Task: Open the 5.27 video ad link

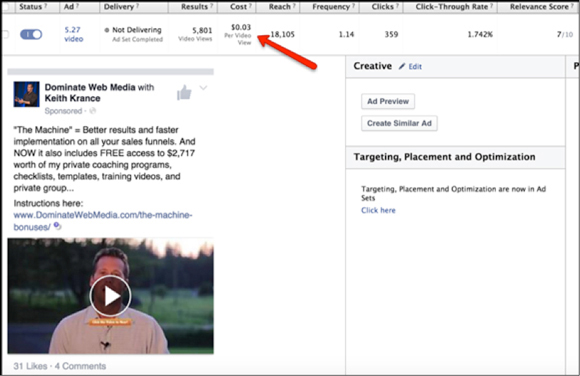Action: (x=74, y=34)
